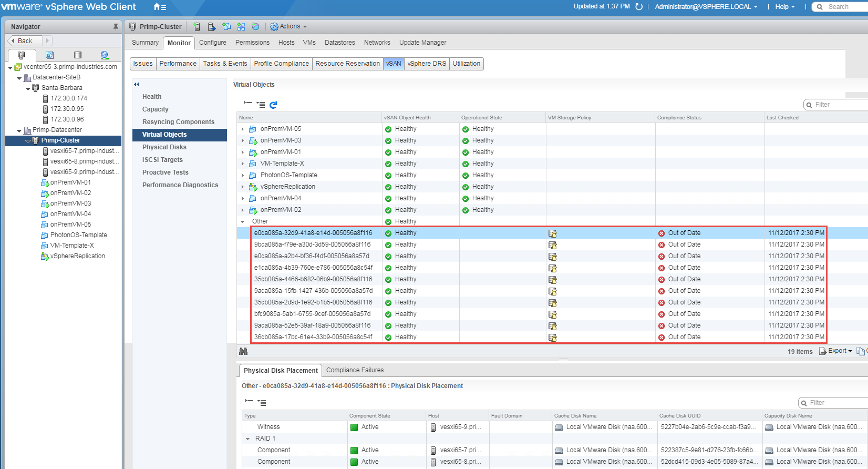868x469 pixels.
Task: Collapse the vSAN side menu arrows
Action: (x=137, y=84)
